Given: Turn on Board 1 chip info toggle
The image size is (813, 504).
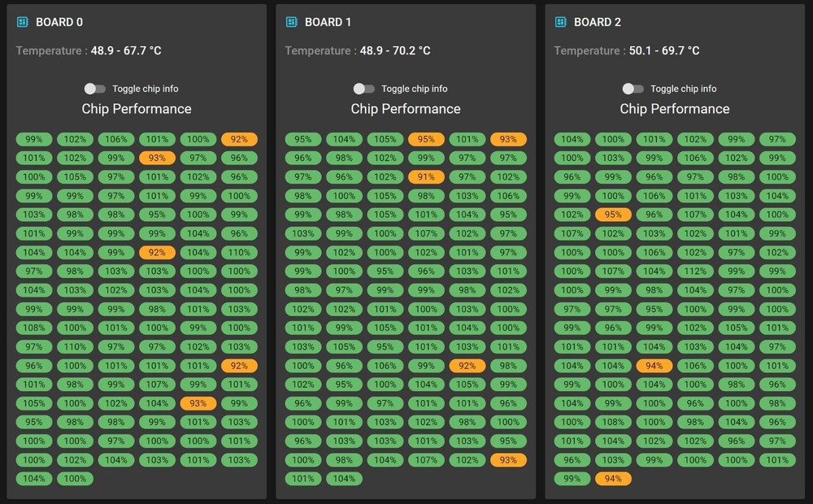Looking at the screenshot, I should coord(363,89).
